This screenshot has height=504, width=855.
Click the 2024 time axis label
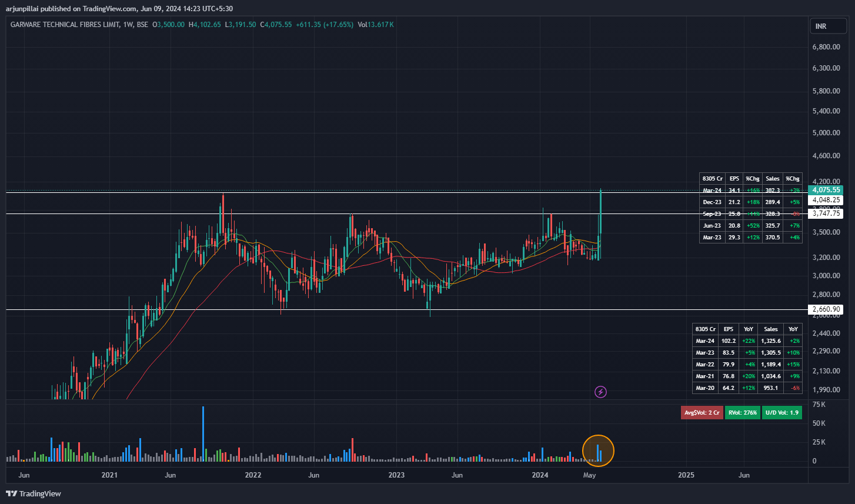540,475
